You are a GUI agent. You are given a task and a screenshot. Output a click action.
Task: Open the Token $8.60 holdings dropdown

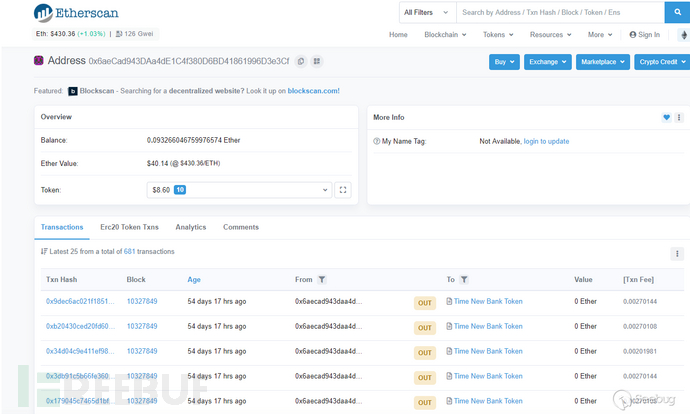tap(239, 190)
